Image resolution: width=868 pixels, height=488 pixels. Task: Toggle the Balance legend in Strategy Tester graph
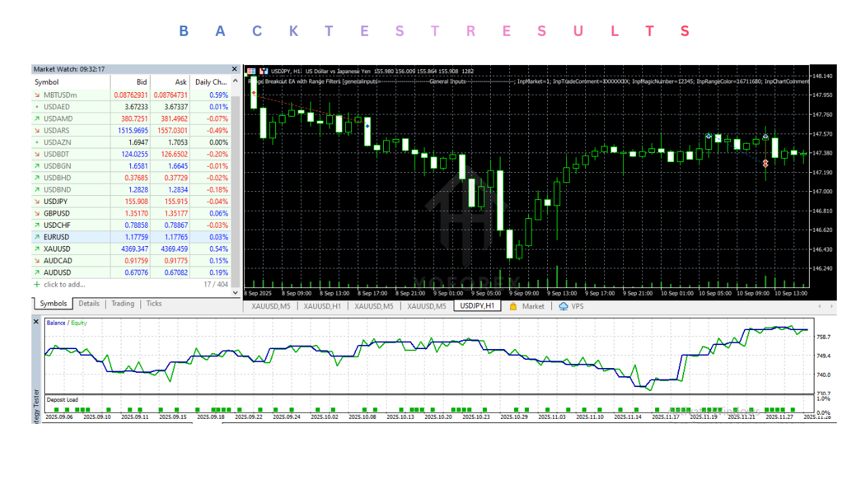tap(56, 323)
